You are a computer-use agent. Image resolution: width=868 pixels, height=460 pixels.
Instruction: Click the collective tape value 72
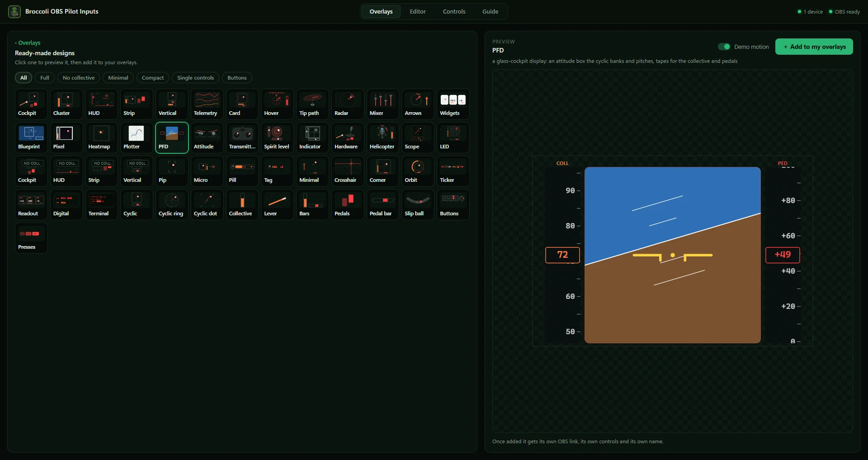(562, 255)
